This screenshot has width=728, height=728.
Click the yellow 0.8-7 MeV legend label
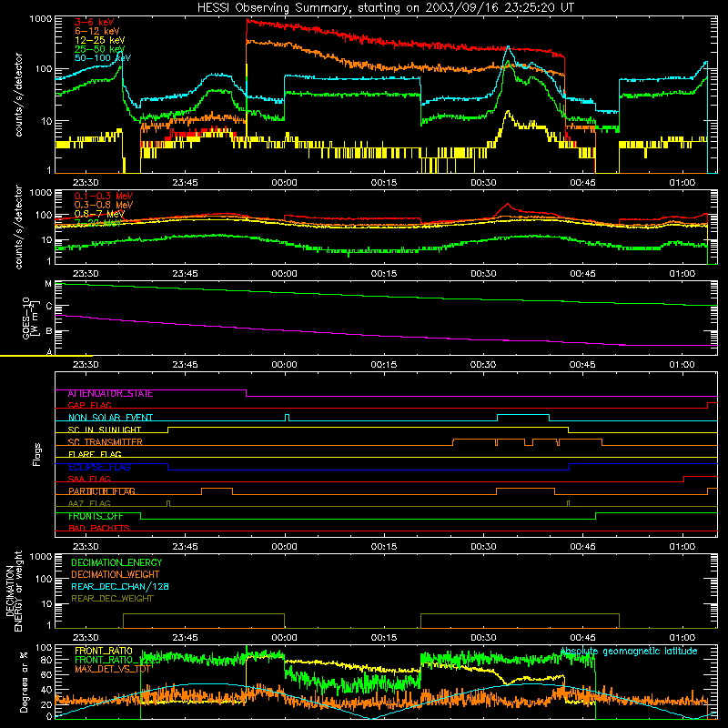point(99,214)
